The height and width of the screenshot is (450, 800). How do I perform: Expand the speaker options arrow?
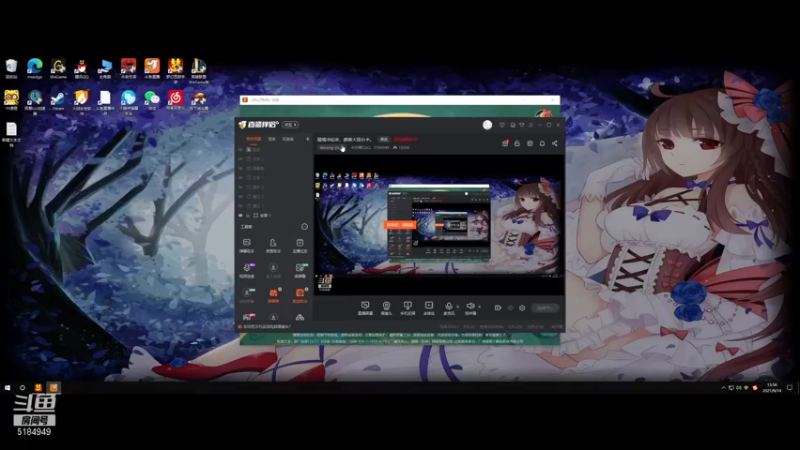[x=479, y=307]
